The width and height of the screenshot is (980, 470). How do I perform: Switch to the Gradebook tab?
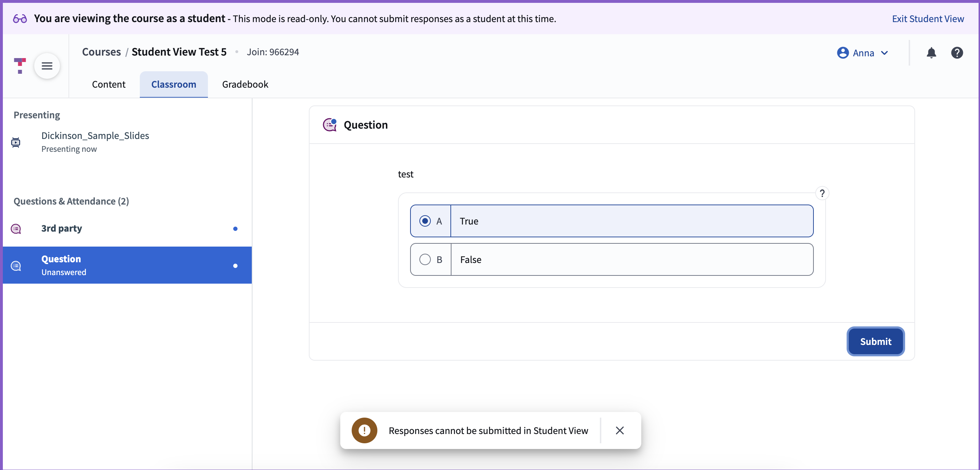pos(245,84)
